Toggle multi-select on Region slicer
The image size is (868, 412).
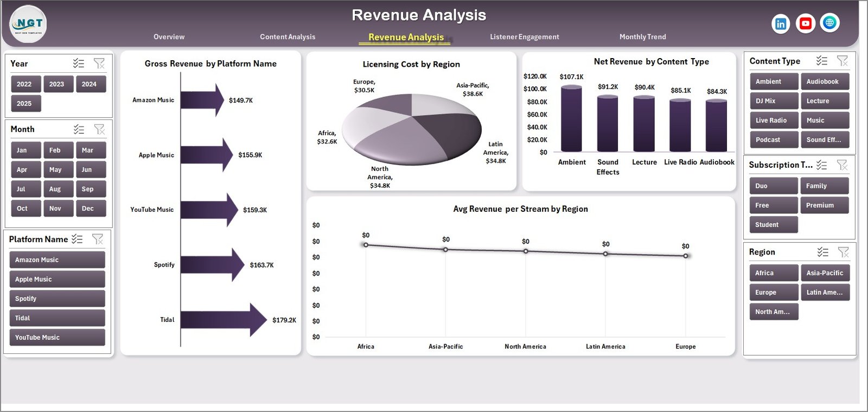coord(822,252)
